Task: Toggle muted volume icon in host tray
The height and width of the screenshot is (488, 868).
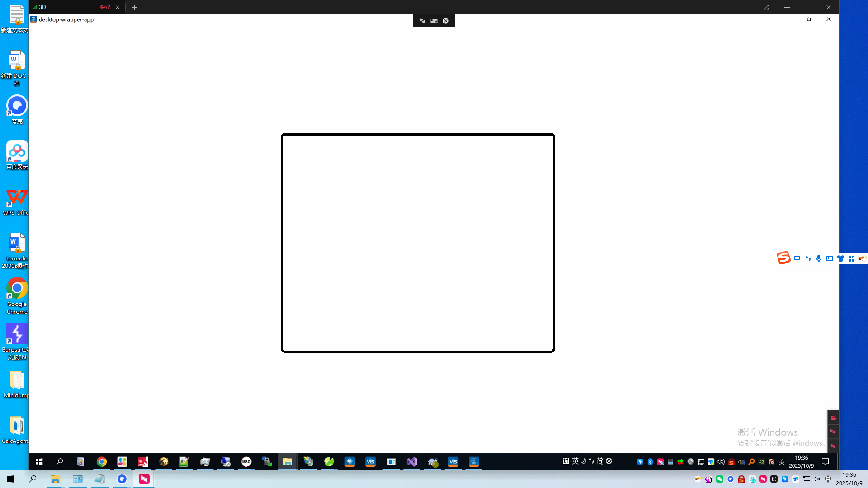Action: pyautogui.click(x=817, y=479)
